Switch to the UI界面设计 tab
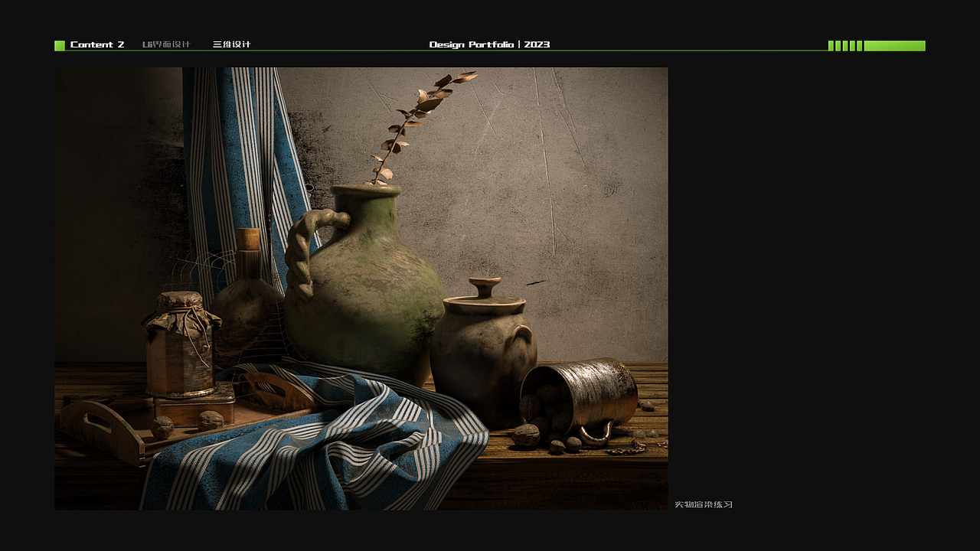980x551 pixels. [x=166, y=44]
